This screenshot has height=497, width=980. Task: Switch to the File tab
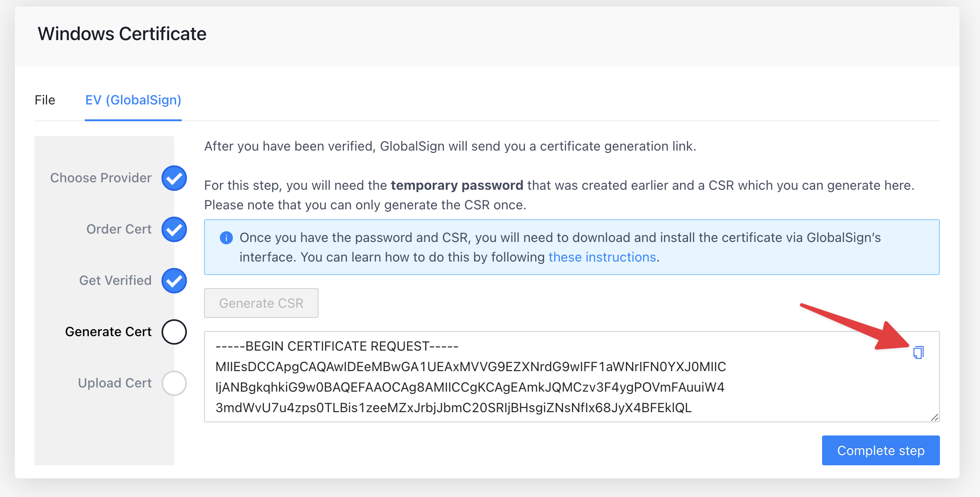coord(45,100)
